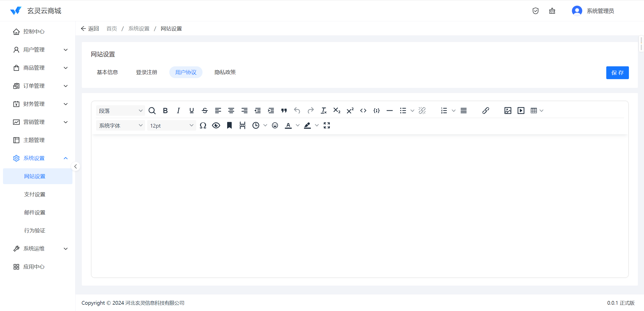644x311 pixels.
Task: Toggle bold formatting
Action: pyautogui.click(x=165, y=111)
